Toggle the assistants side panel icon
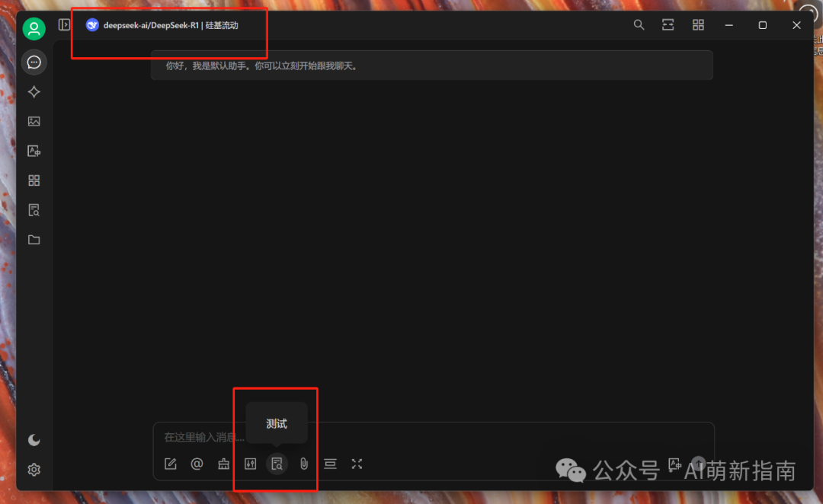Screen dimensions: 823x504 [x=64, y=24]
